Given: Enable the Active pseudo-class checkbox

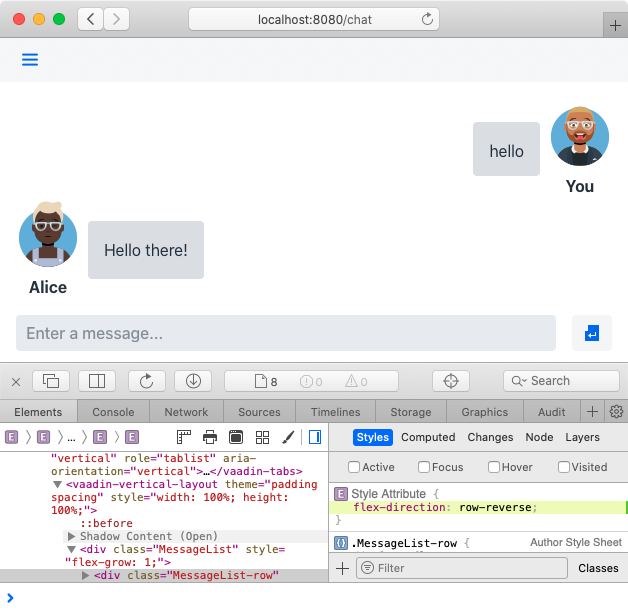Looking at the screenshot, I should point(354,467).
